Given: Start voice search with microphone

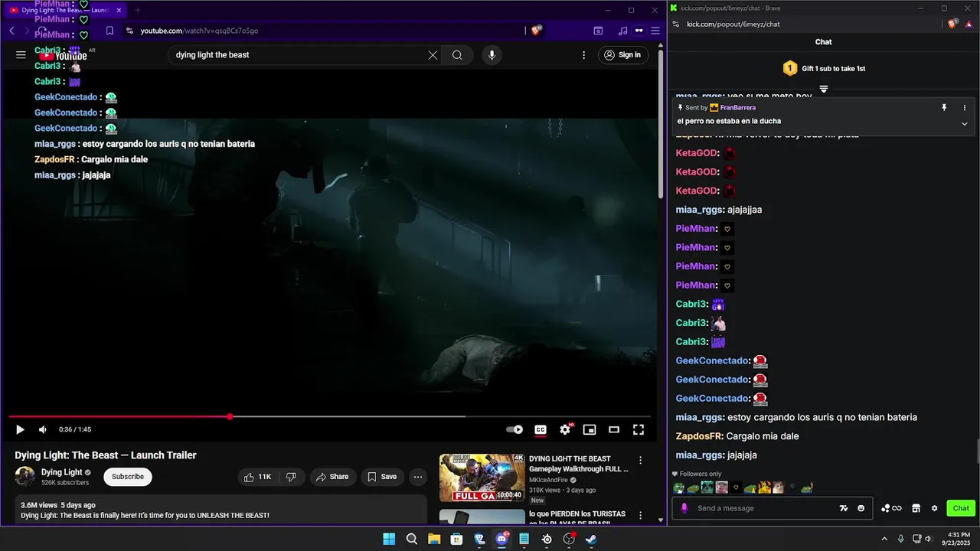Looking at the screenshot, I should click(x=492, y=55).
